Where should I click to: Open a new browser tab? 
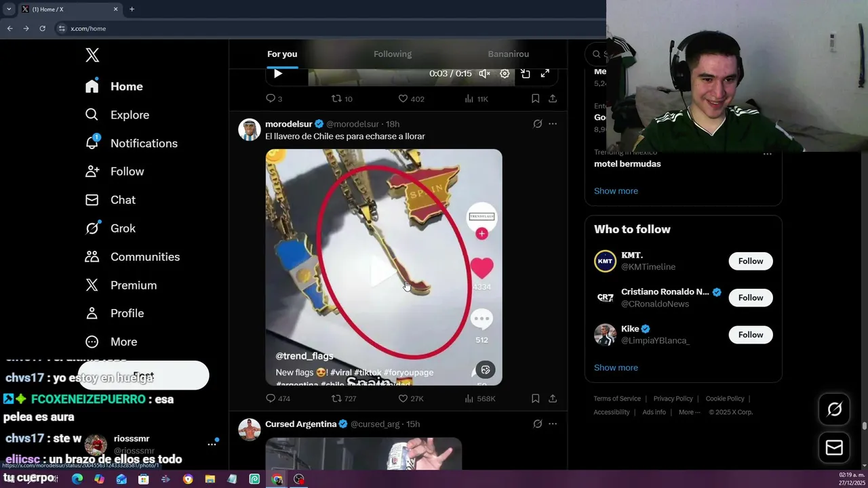point(132,9)
